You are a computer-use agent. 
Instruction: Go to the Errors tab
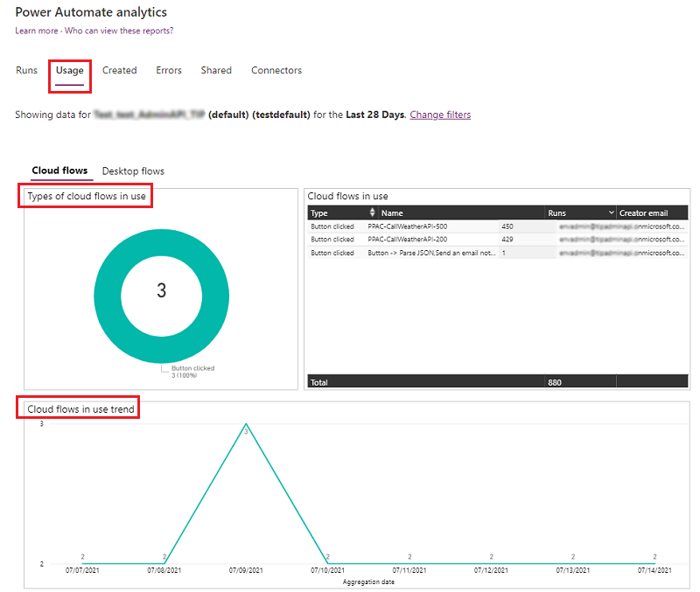pos(169,70)
